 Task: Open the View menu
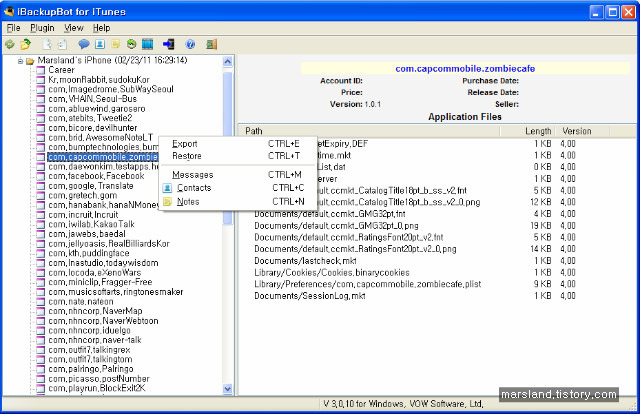coord(73,28)
